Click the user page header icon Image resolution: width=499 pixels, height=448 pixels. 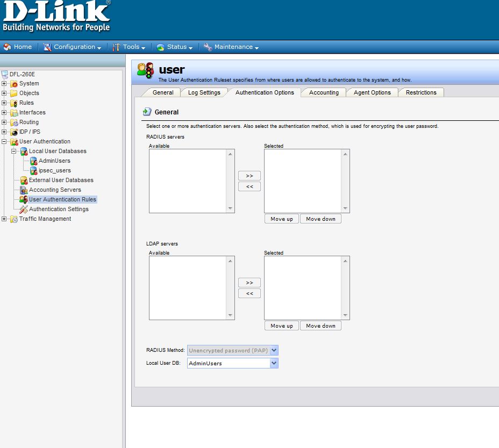pos(146,70)
